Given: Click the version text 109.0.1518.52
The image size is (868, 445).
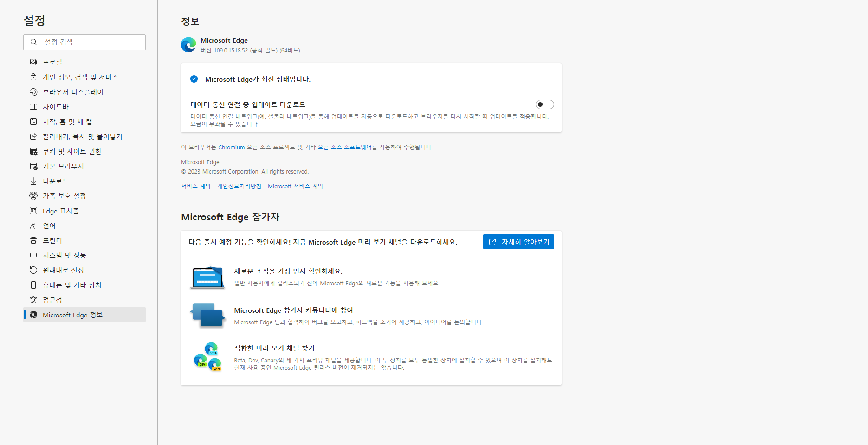Looking at the screenshot, I should point(231,51).
